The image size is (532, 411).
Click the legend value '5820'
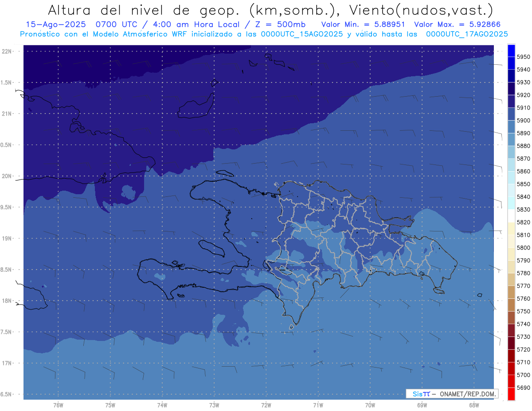tap(523, 222)
